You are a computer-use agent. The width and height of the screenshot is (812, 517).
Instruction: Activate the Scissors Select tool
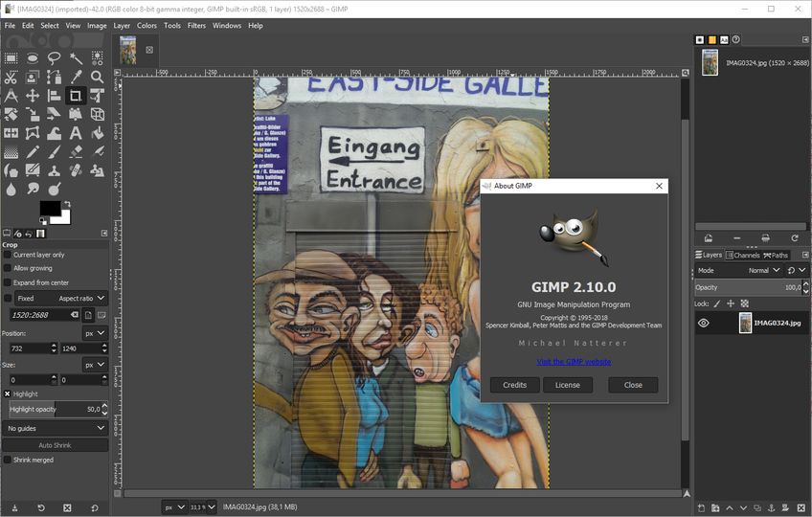point(11,78)
